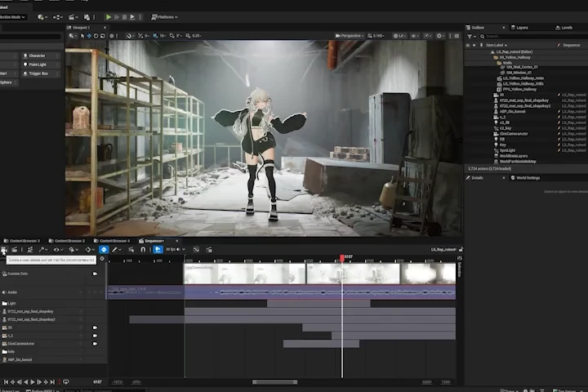588x392 pixels.
Task: Click the Stop simulation button in the main toolbar
Action: pos(124,17)
